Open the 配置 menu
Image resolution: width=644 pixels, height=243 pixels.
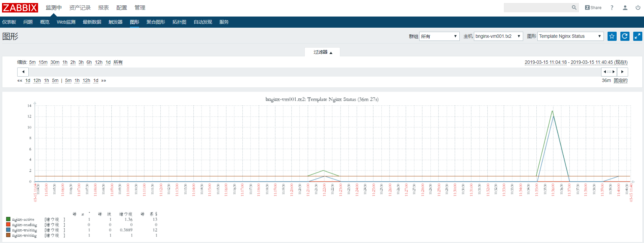coord(122,7)
